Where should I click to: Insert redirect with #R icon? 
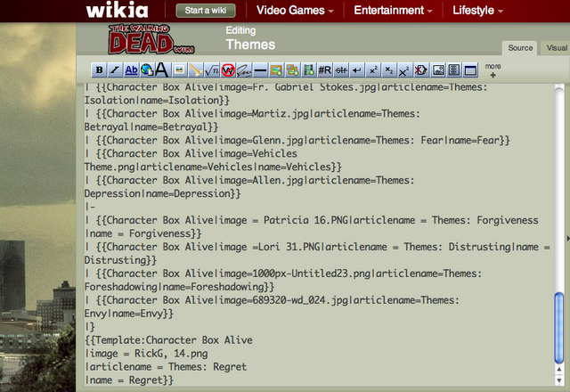pyautogui.click(x=324, y=69)
